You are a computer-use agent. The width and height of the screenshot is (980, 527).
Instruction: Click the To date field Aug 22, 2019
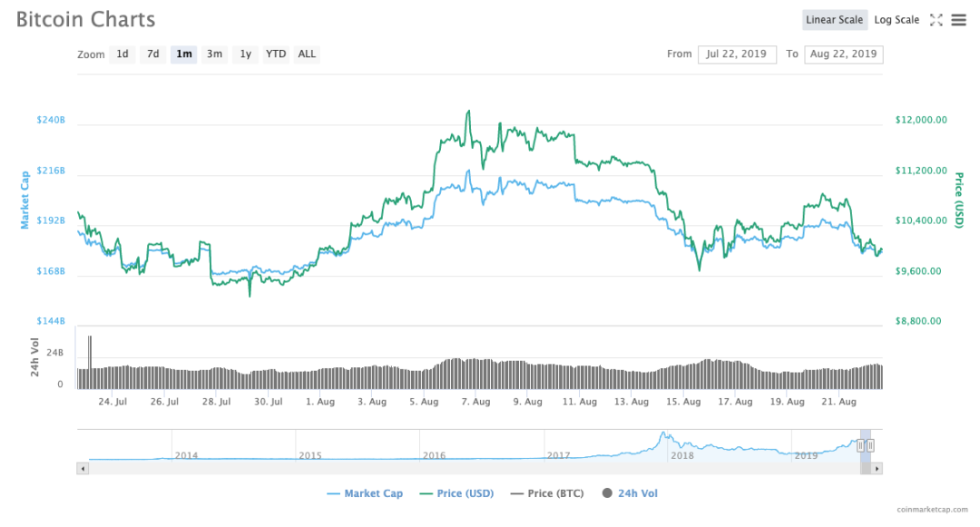click(843, 54)
